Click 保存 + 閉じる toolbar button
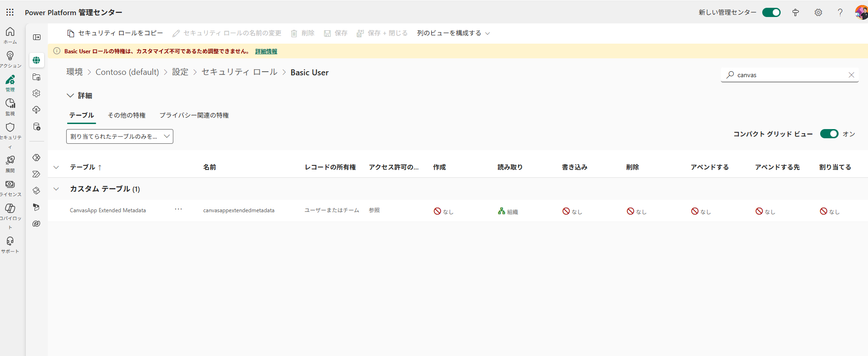The image size is (868, 356). (x=382, y=33)
